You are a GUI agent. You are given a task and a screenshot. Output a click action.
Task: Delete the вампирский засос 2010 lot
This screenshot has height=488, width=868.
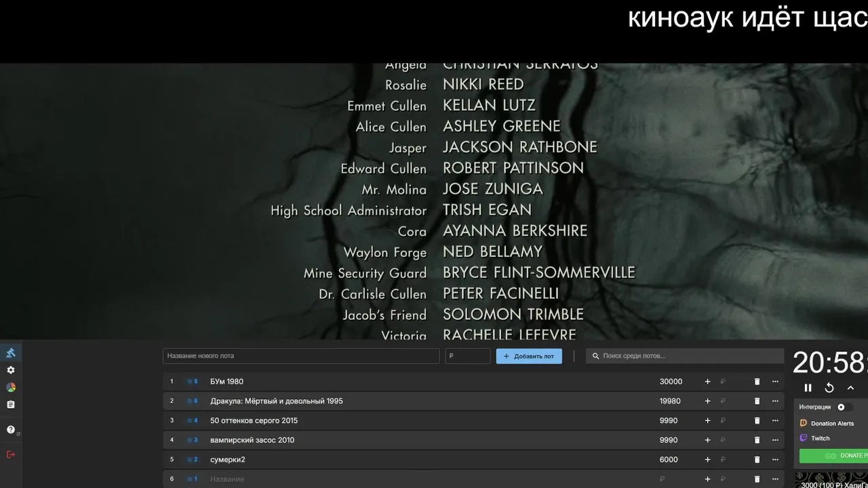[757, 440]
